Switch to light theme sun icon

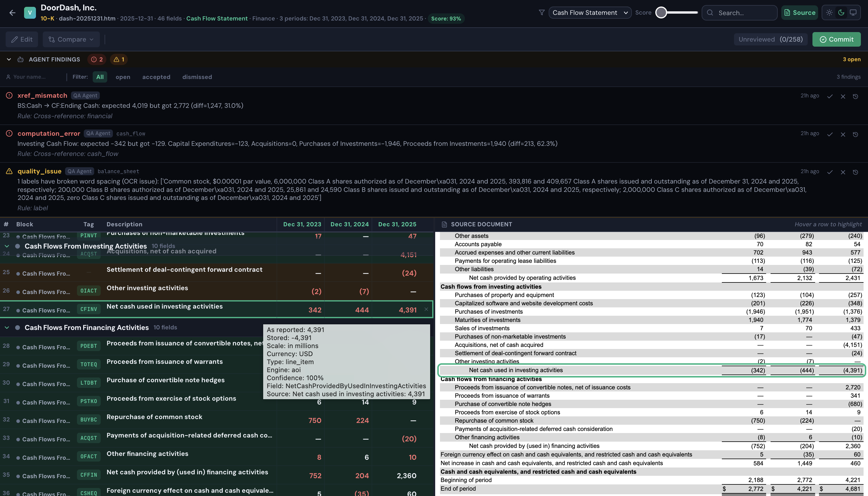click(829, 12)
